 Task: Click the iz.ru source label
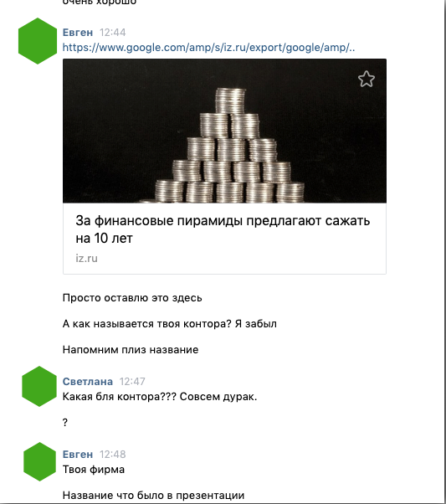coord(86,259)
